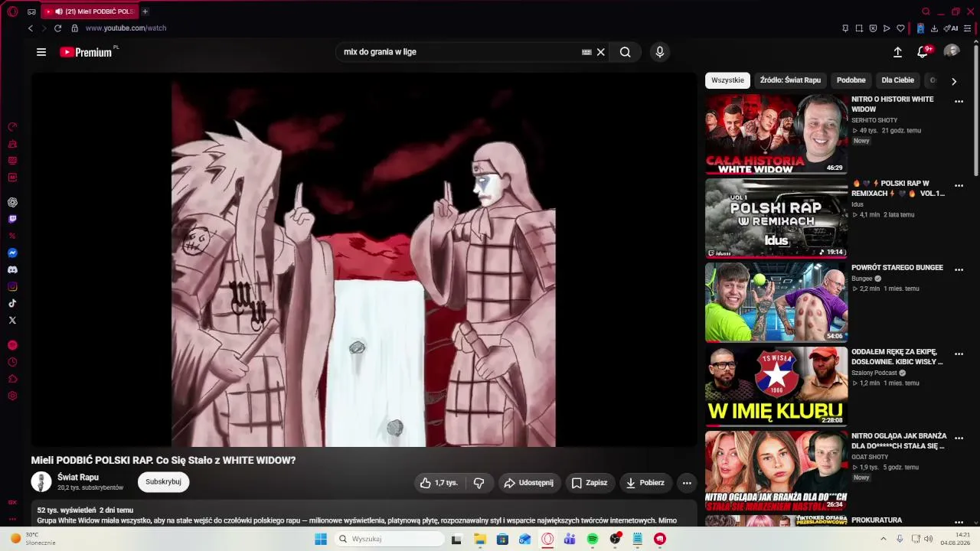This screenshot has height=551, width=980.
Task: Open Opera GX tab islands icon
Action: point(31,11)
